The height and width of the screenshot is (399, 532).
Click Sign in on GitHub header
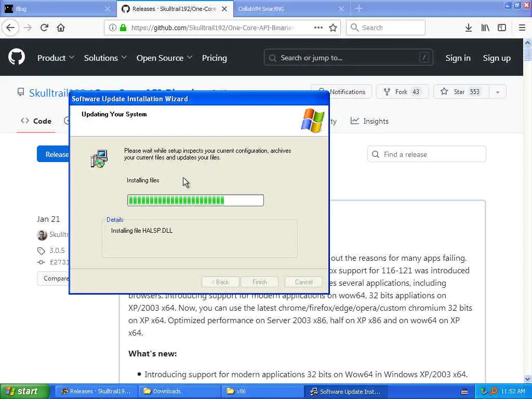[x=458, y=58]
